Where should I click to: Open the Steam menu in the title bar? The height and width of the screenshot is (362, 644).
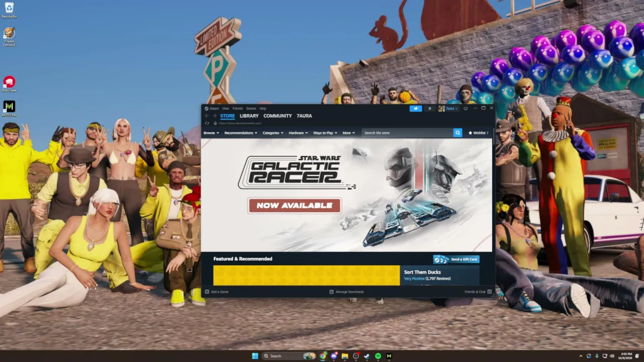point(212,108)
